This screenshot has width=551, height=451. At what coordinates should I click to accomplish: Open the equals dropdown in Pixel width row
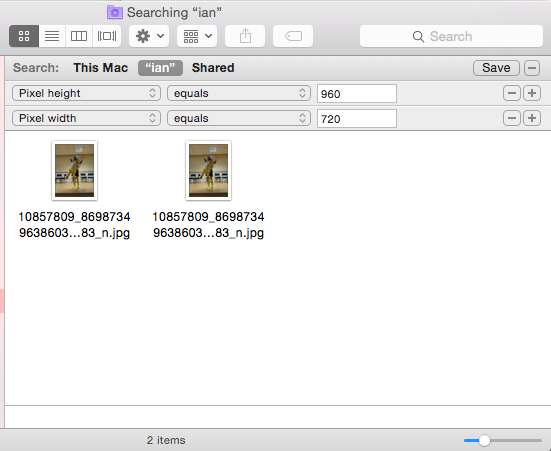point(239,118)
